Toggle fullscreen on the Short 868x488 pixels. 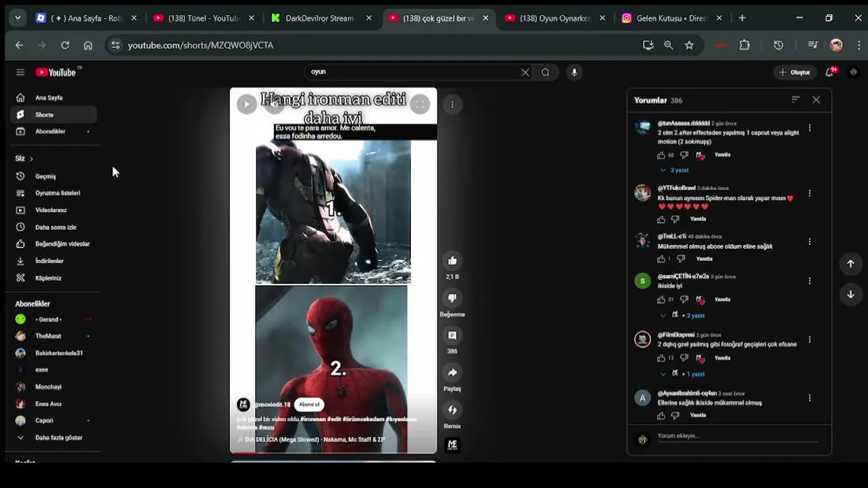(420, 104)
